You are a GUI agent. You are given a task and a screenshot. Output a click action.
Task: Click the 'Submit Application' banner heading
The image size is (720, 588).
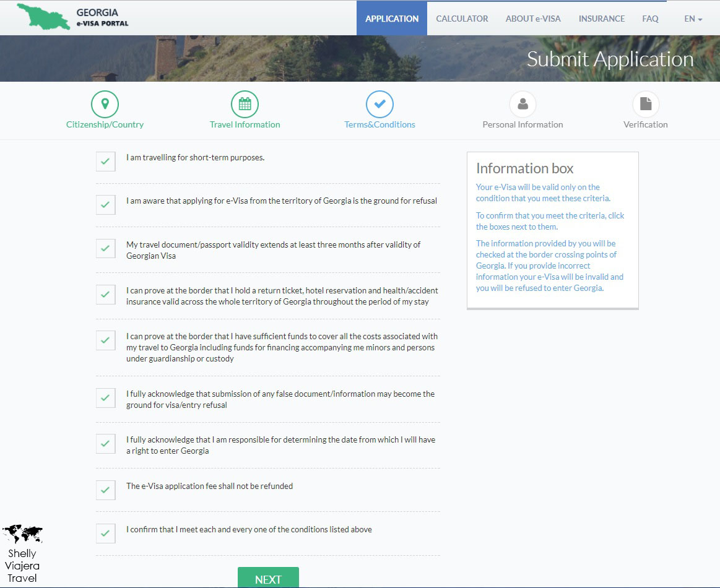(610, 59)
